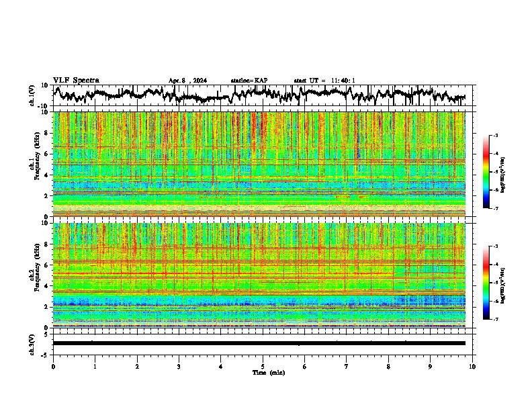
Task: Click the ch.2 spectrogram color scale bar
Action: click(x=486, y=283)
